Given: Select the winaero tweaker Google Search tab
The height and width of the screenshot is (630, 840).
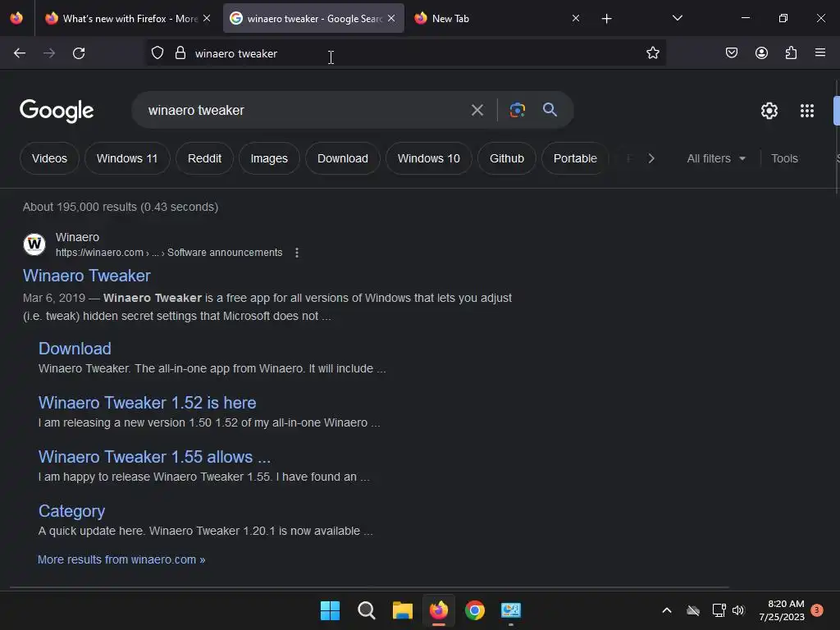Looking at the screenshot, I should [313, 18].
